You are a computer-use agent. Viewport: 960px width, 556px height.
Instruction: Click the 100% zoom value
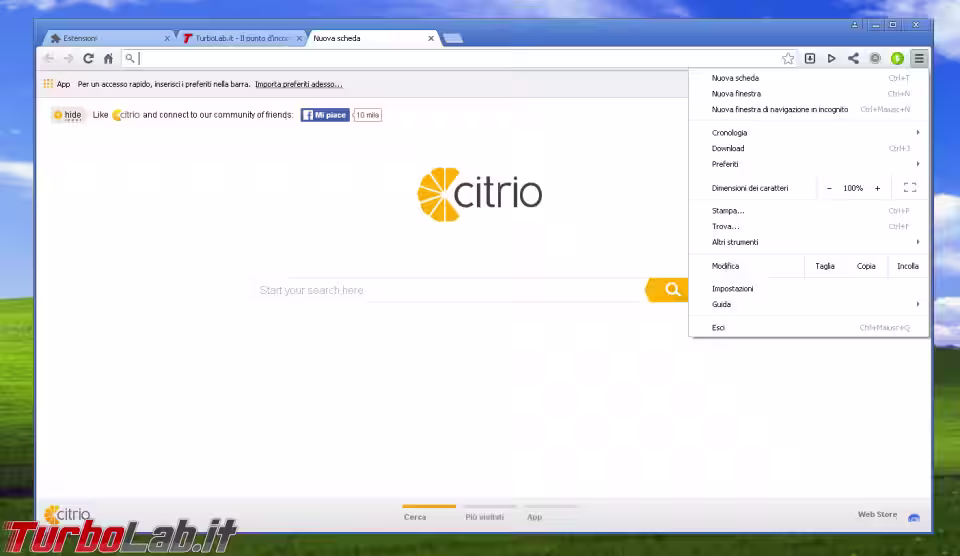(x=853, y=188)
